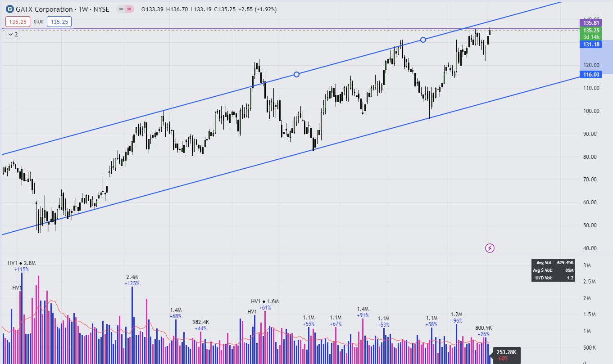Click the 0.00 spread value between prices
The image size is (613, 364).
[39, 21]
